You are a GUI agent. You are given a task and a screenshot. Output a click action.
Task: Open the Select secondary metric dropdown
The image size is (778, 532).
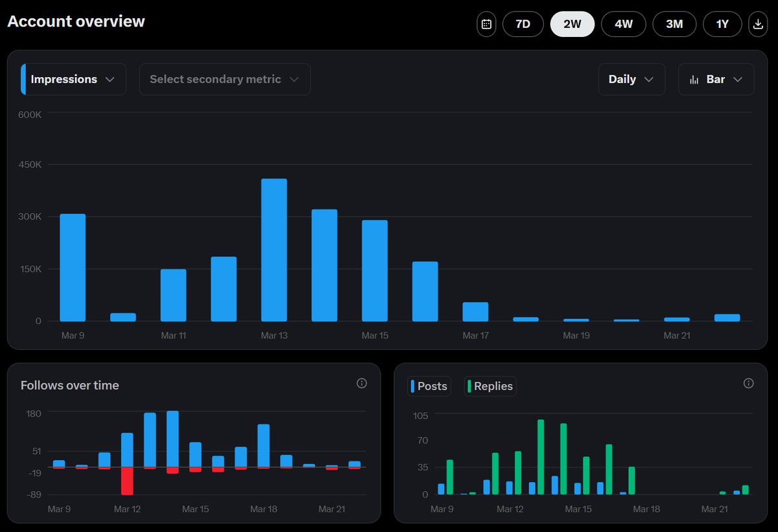point(224,79)
